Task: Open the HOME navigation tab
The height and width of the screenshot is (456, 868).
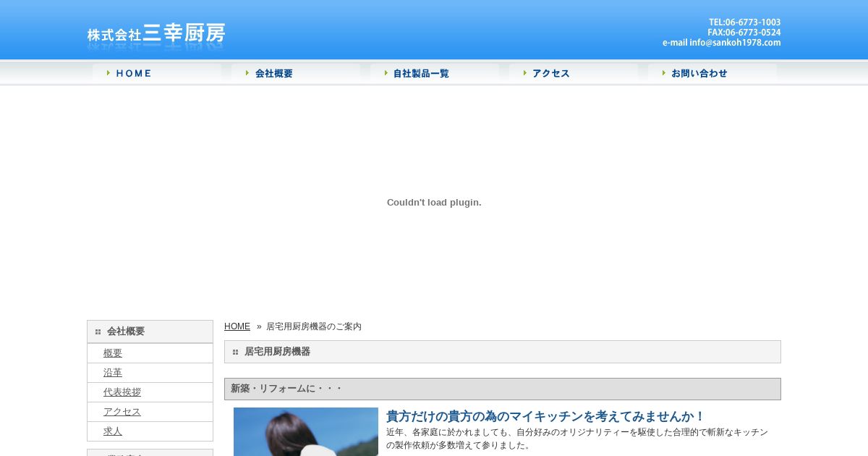Action: pyautogui.click(x=157, y=73)
